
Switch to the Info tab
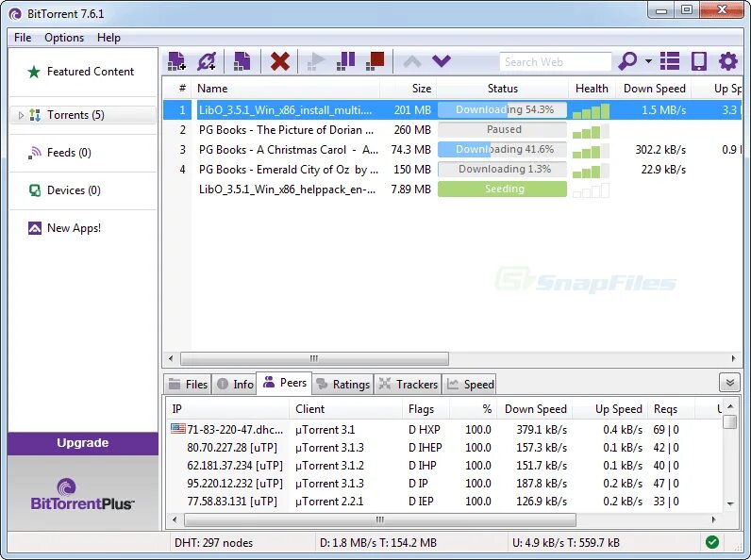click(x=234, y=385)
